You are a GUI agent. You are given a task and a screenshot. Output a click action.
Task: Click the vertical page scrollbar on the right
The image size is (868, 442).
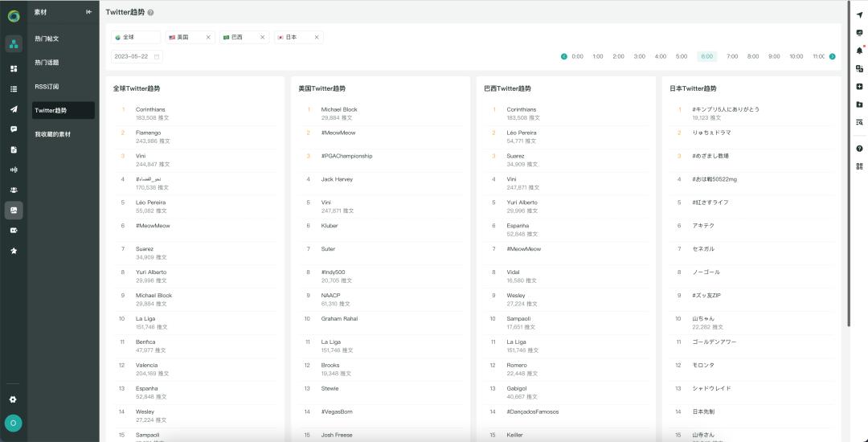tap(849, 164)
